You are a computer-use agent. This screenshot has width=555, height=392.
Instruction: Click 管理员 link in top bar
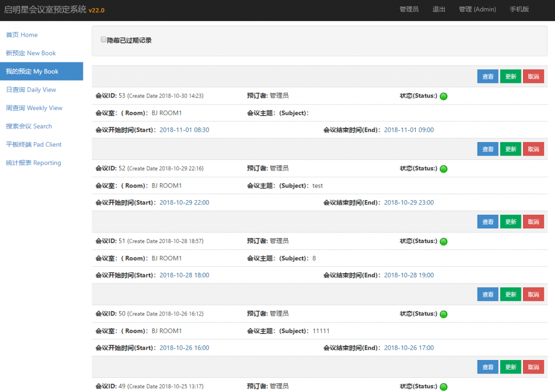(x=409, y=9)
